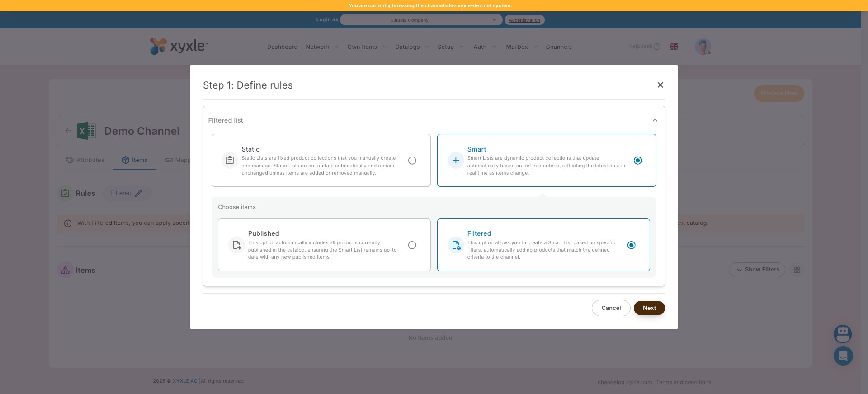Click the Filtered document gear icon
868x394 pixels.
click(455, 245)
